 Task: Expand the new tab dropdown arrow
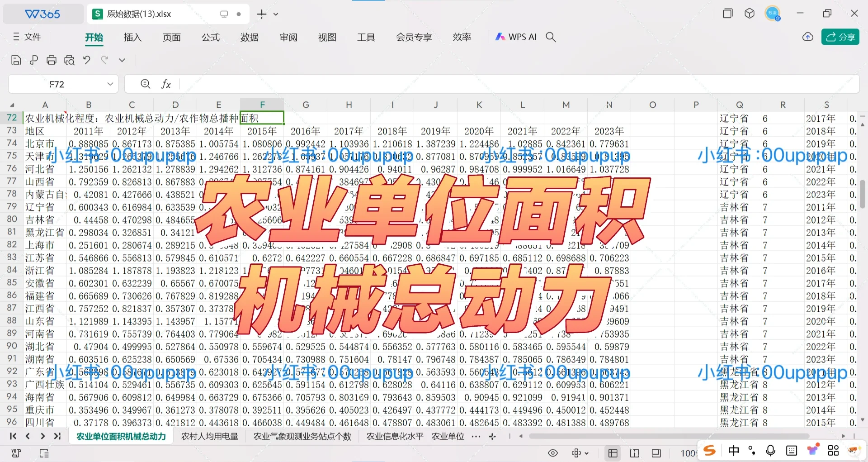(276, 14)
